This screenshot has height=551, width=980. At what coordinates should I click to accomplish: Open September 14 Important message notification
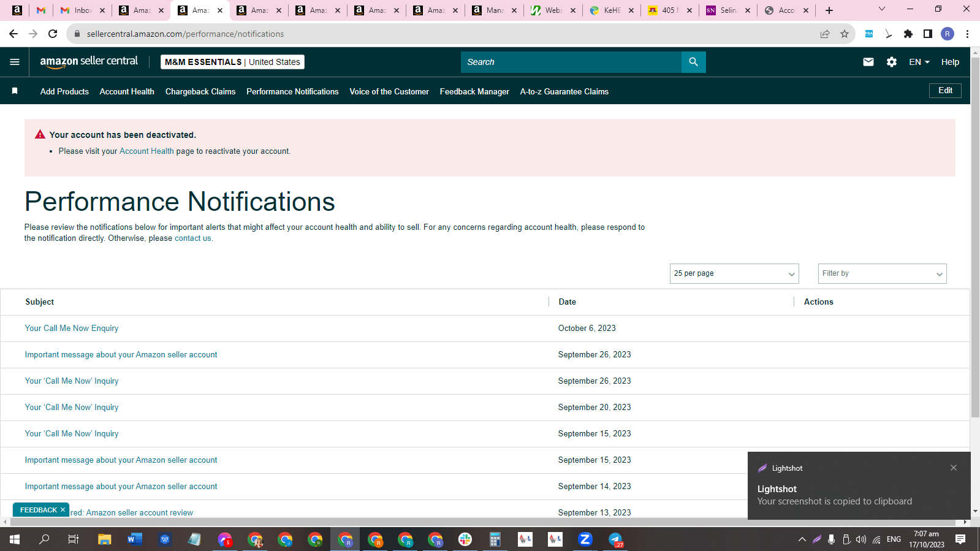(x=121, y=487)
